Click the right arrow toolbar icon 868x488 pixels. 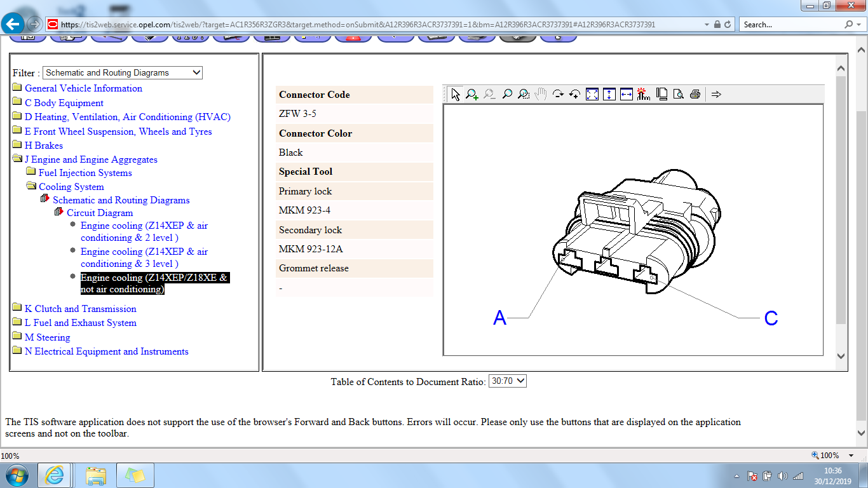(716, 94)
